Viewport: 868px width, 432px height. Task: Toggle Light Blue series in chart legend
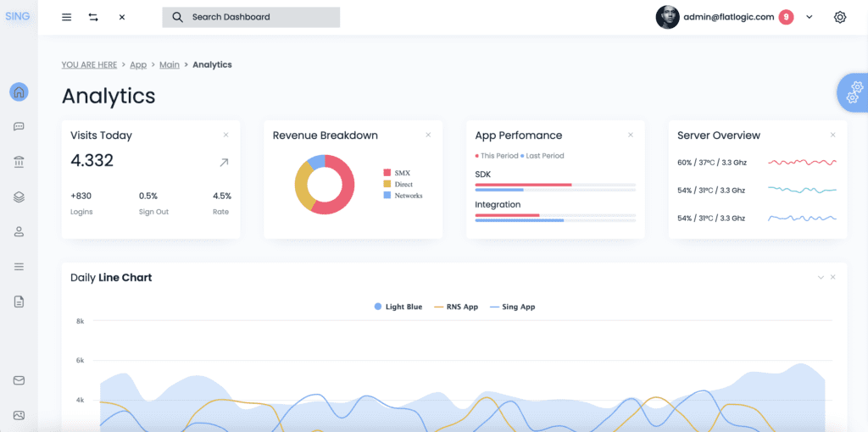tap(398, 307)
